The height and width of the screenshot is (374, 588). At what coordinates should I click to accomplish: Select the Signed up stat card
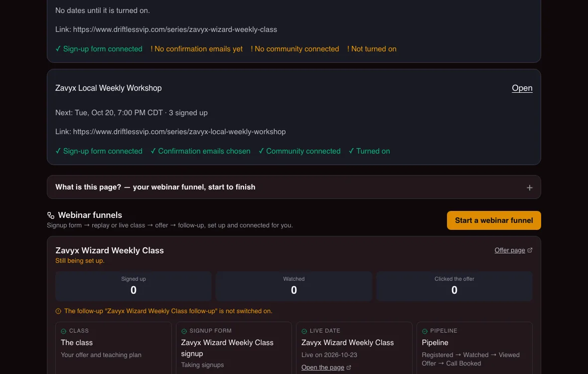[133, 286]
